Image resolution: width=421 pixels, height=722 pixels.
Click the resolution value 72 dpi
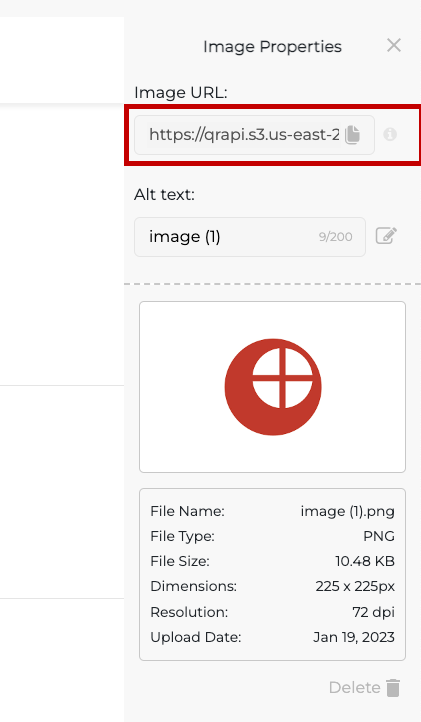[374, 612]
